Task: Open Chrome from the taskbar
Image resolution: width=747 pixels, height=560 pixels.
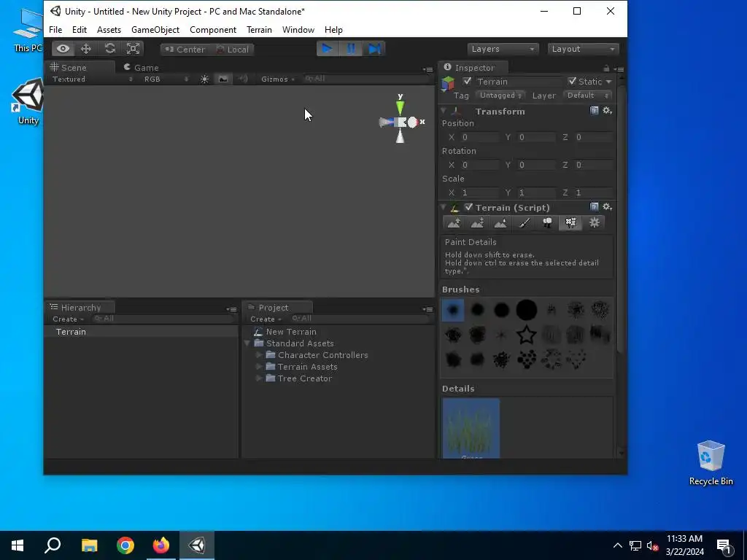Action: [x=125, y=545]
